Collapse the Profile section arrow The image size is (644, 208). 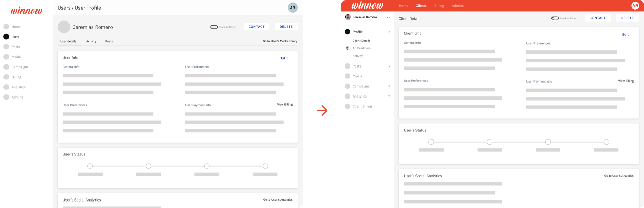(x=389, y=32)
